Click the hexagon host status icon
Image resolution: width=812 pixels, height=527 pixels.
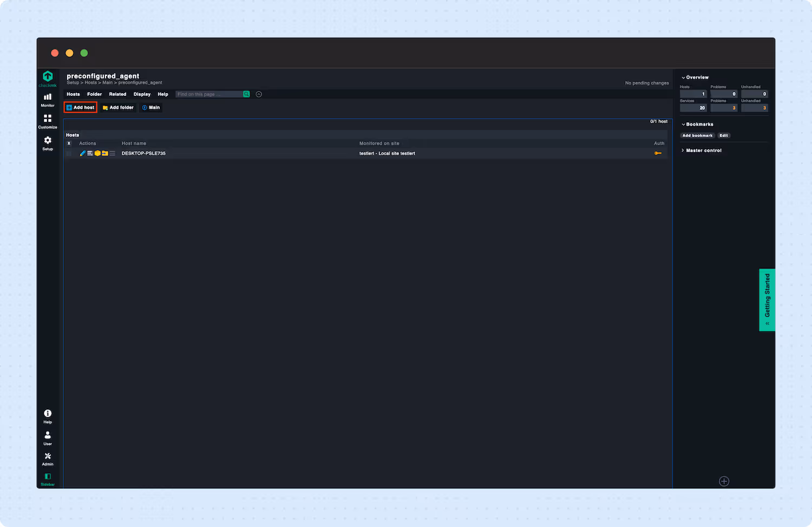pos(97,153)
